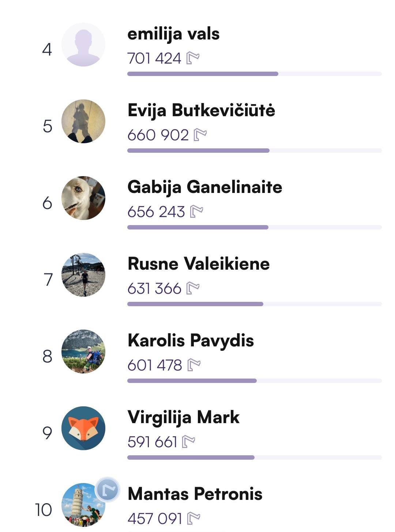Tap Gabija Ganelinaite dog avatar
The height and width of the screenshot is (532, 395).
coord(83,198)
